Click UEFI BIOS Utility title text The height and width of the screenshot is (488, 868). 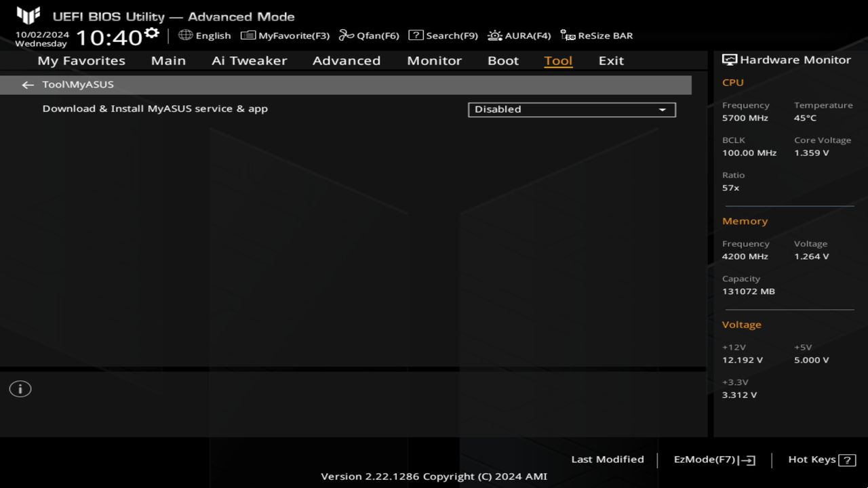174,16
